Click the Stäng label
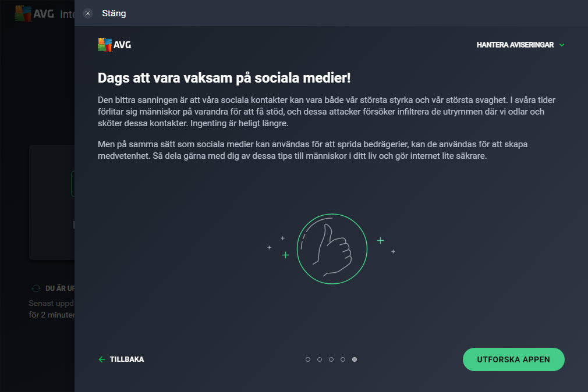This screenshot has height=392, width=588. tap(114, 13)
